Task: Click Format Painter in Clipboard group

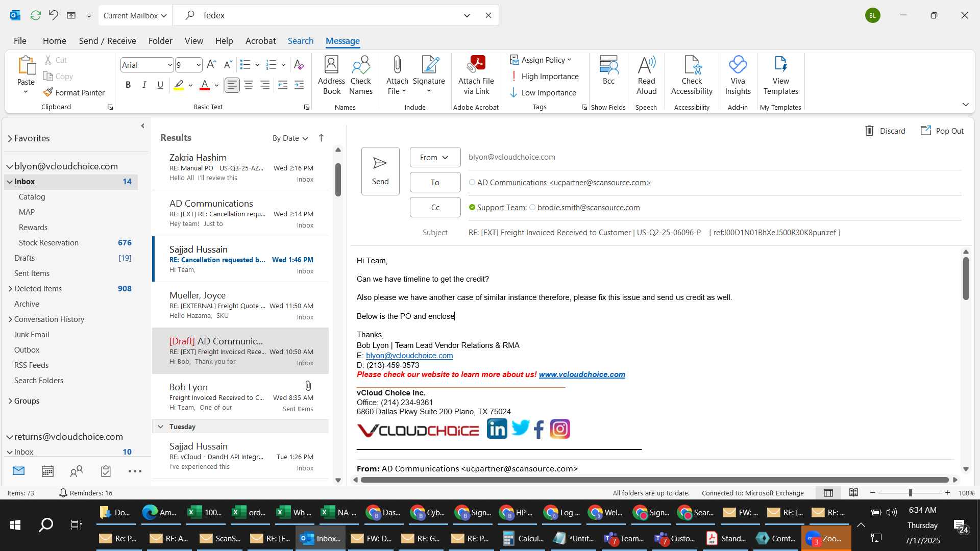Action: 74,92
